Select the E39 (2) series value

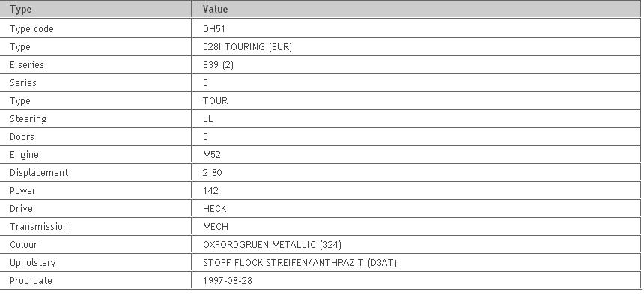pos(218,65)
